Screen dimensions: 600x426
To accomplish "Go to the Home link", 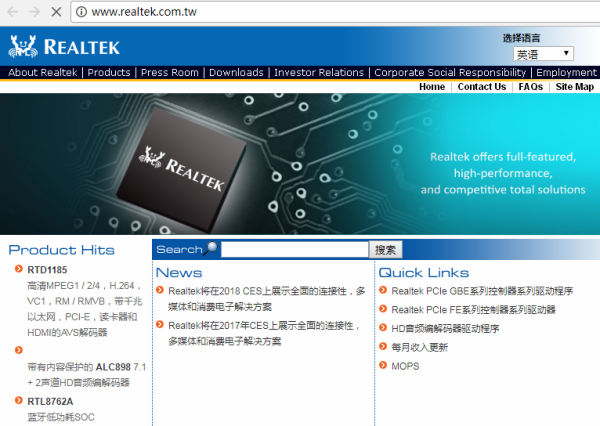I will (x=432, y=87).
